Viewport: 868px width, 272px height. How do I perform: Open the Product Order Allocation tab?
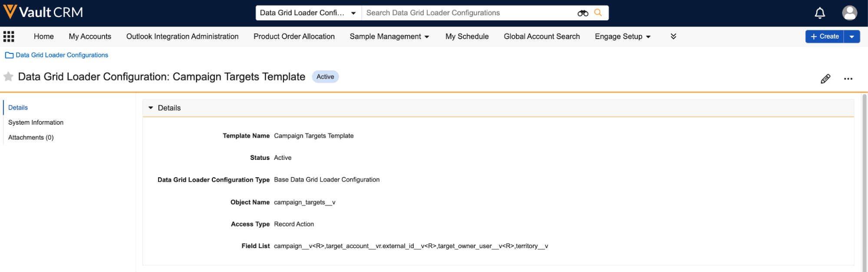[294, 36]
